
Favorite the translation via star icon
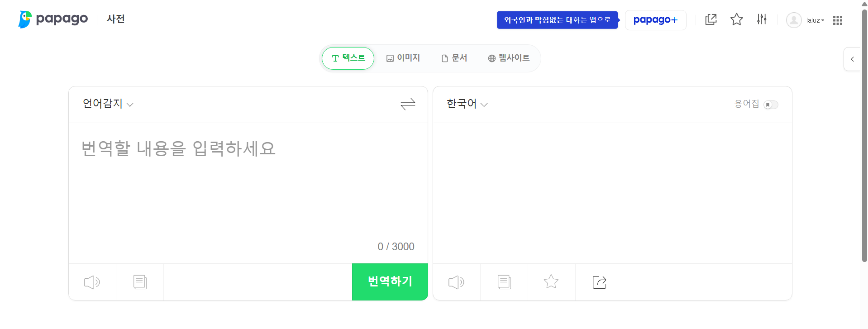(x=551, y=281)
